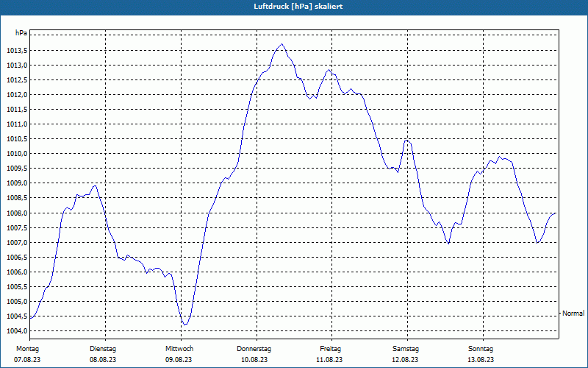Select the 1005,5 axis value

17,287
